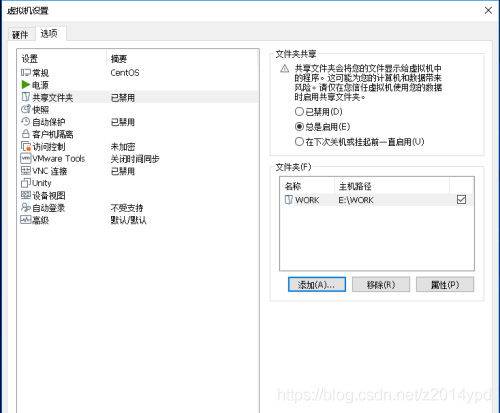Click the CentOS summary value
The image size is (500, 413).
click(x=125, y=73)
